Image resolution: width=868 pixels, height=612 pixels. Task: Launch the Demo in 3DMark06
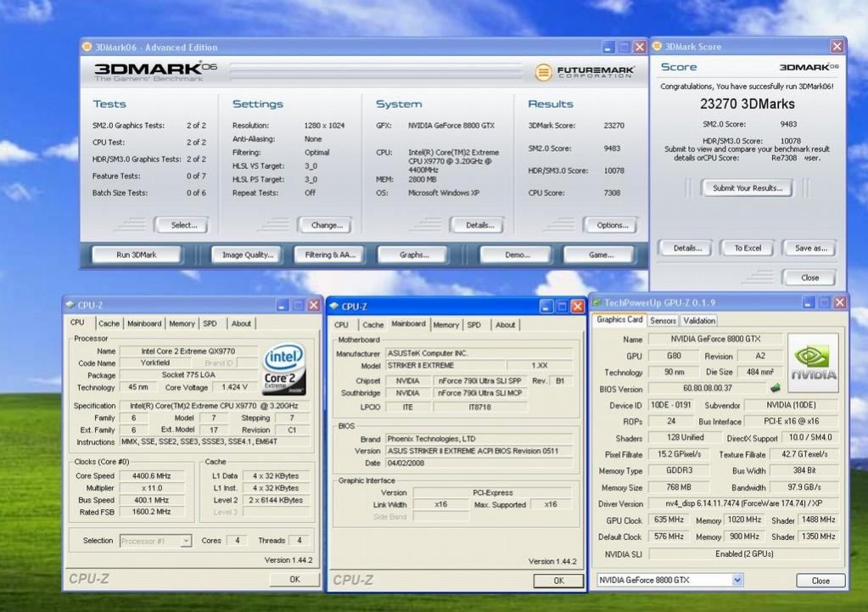point(517,255)
